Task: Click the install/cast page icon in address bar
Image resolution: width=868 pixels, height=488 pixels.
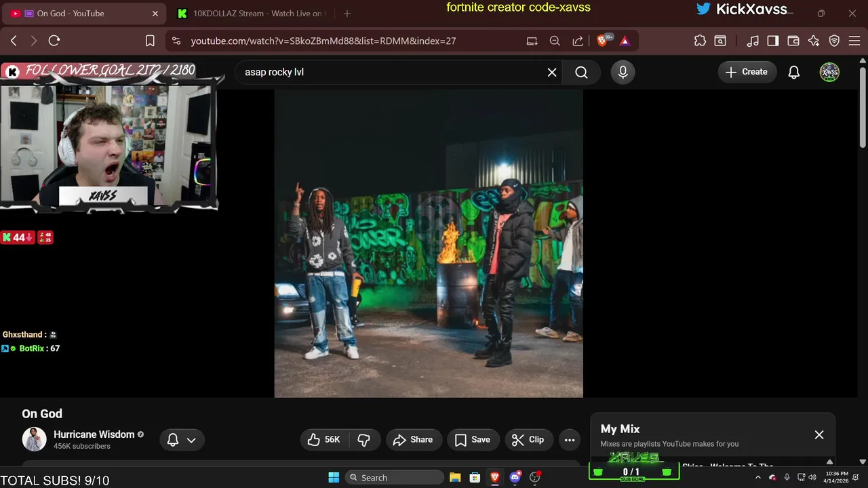Action: pyautogui.click(x=532, y=41)
